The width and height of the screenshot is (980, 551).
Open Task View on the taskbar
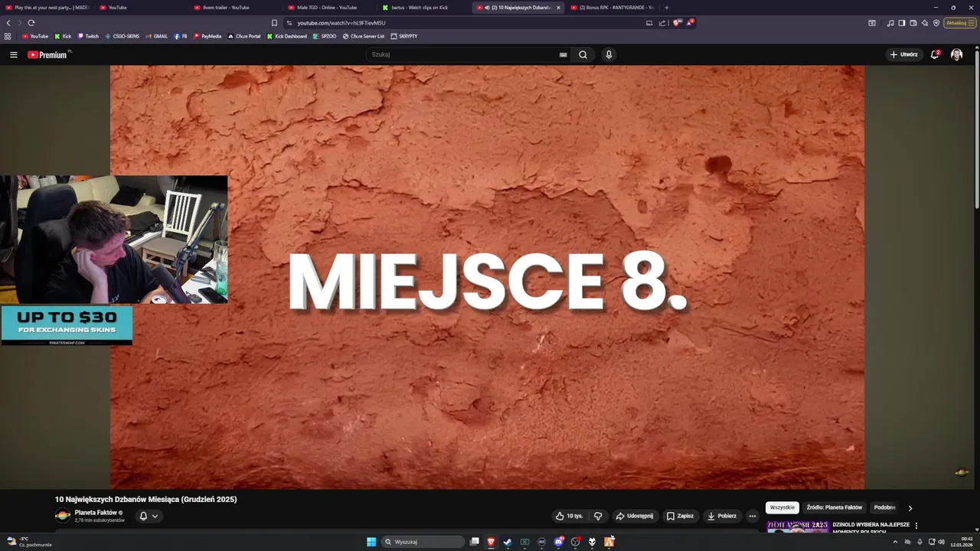click(x=474, y=542)
